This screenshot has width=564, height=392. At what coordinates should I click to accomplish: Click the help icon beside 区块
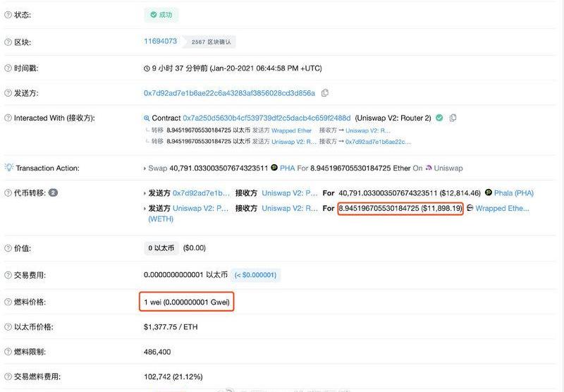[x=8, y=42]
